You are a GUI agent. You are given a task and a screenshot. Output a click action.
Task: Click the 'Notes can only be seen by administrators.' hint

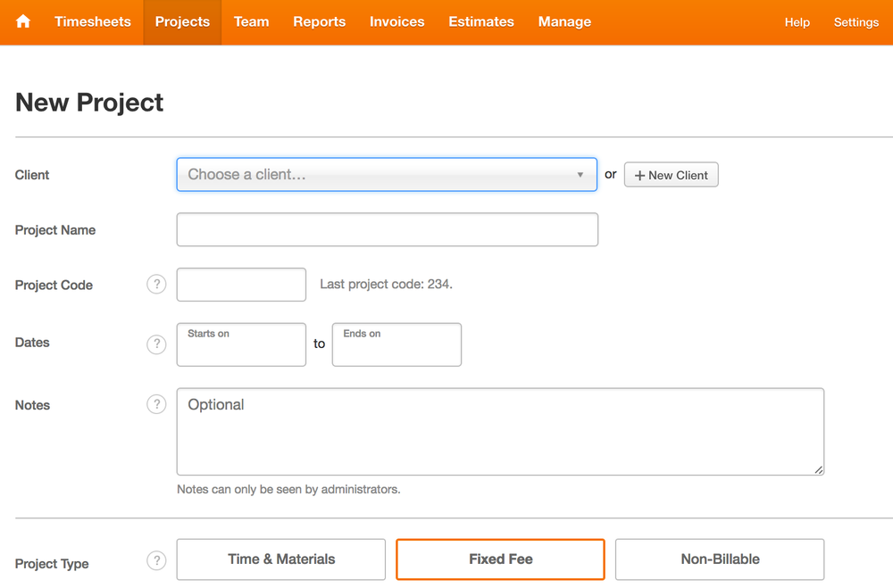(x=288, y=490)
